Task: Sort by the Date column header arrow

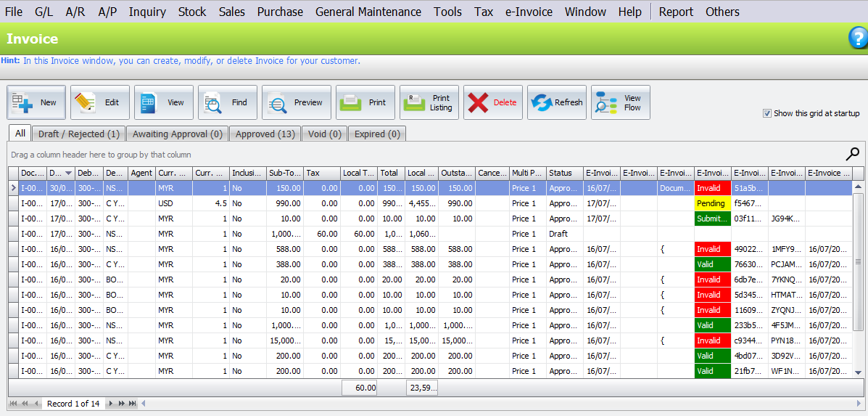Action: (69, 174)
